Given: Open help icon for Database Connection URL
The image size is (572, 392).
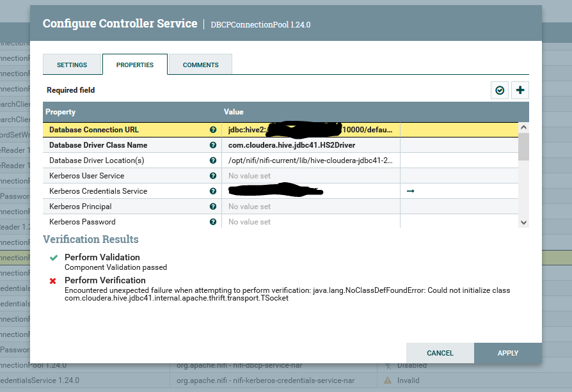Looking at the screenshot, I should 213,130.
